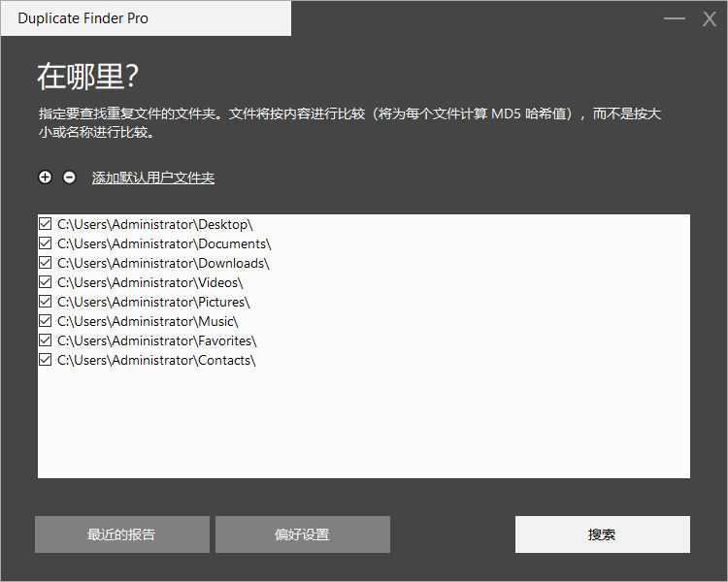This screenshot has width=728, height=582.
Task: Select the C:\Users\Administrator\Desktop\ path text
Action: click(155, 225)
